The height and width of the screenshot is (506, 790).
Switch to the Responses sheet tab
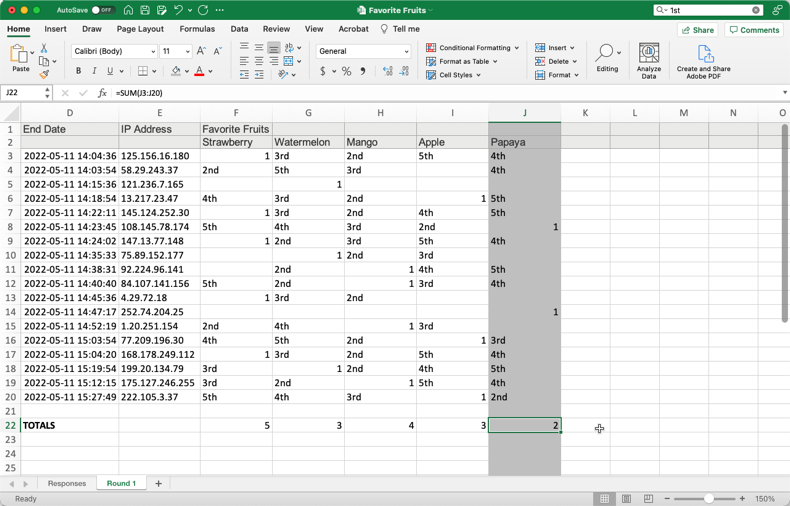(x=67, y=483)
